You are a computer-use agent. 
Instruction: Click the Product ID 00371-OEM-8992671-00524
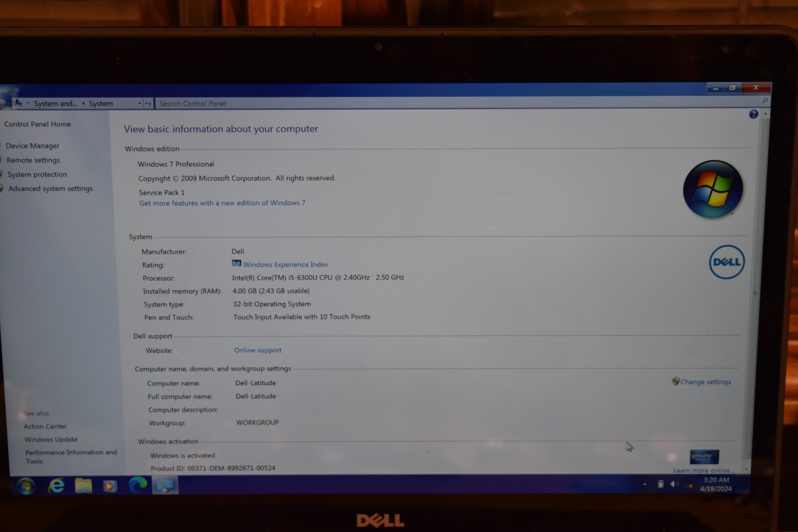213,468
